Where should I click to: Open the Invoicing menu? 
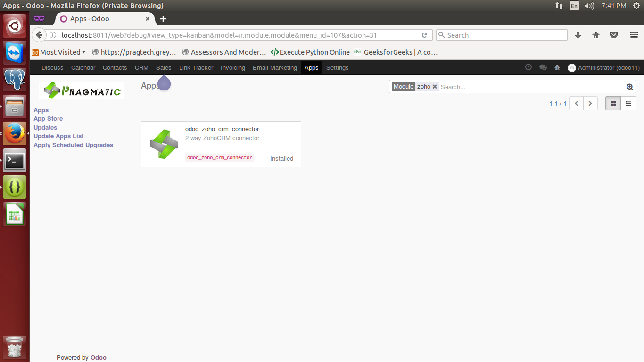coord(233,67)
